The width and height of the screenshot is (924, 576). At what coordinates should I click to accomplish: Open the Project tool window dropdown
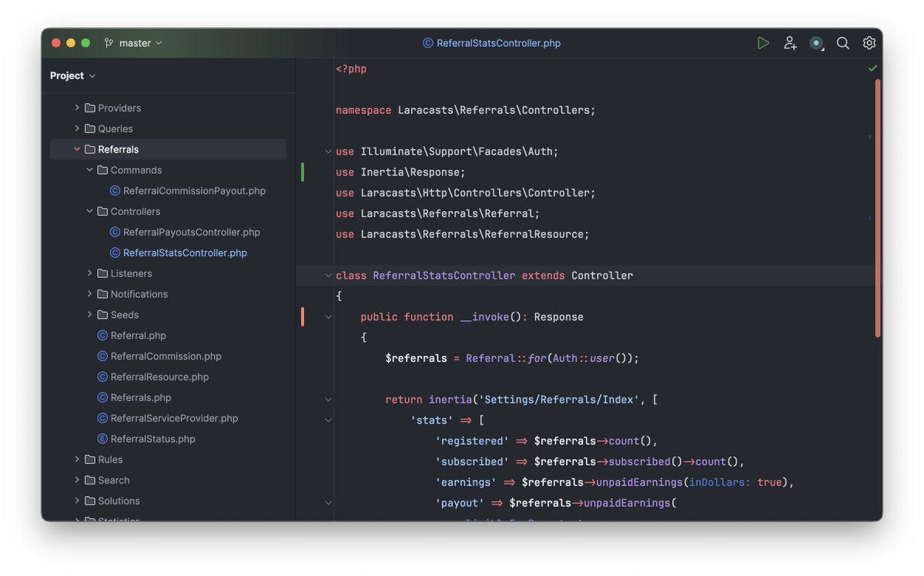[73, 75]
